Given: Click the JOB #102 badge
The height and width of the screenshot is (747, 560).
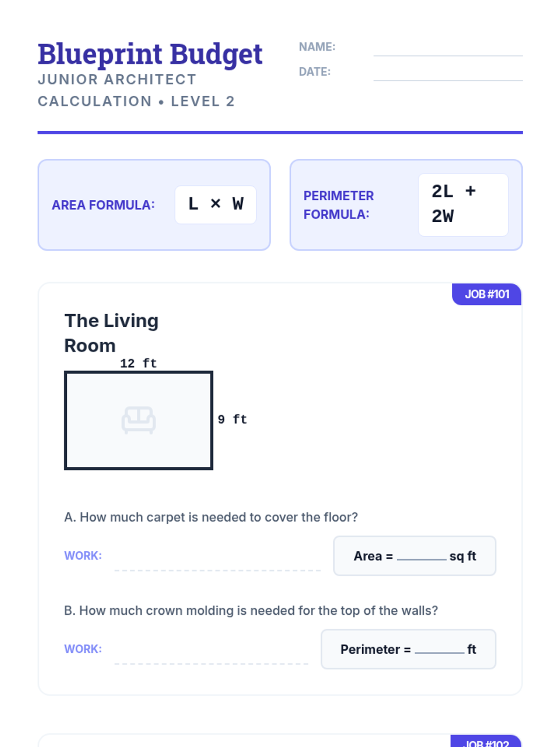Looking at the screenshot, I should [x=486, y=742].
